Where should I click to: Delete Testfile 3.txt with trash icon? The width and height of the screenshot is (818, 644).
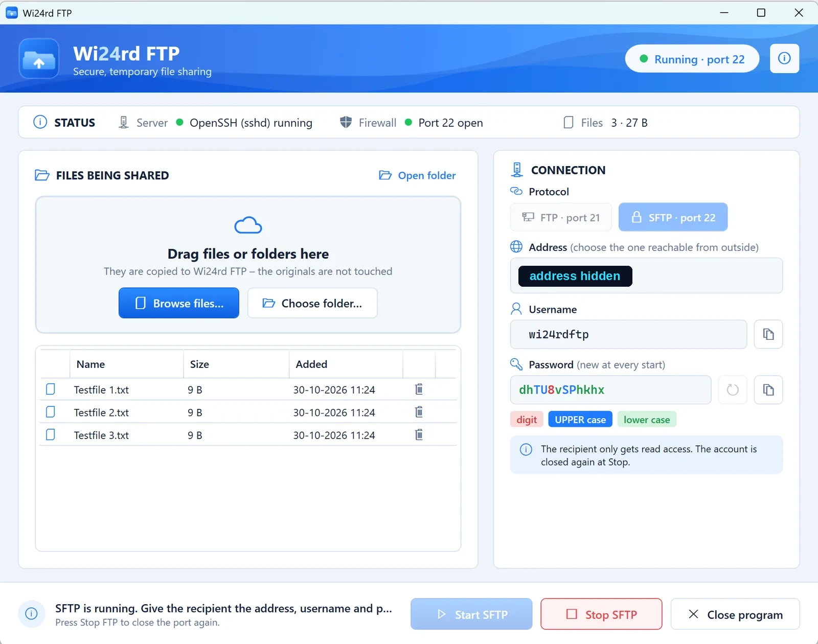click(x=419, y=435)
